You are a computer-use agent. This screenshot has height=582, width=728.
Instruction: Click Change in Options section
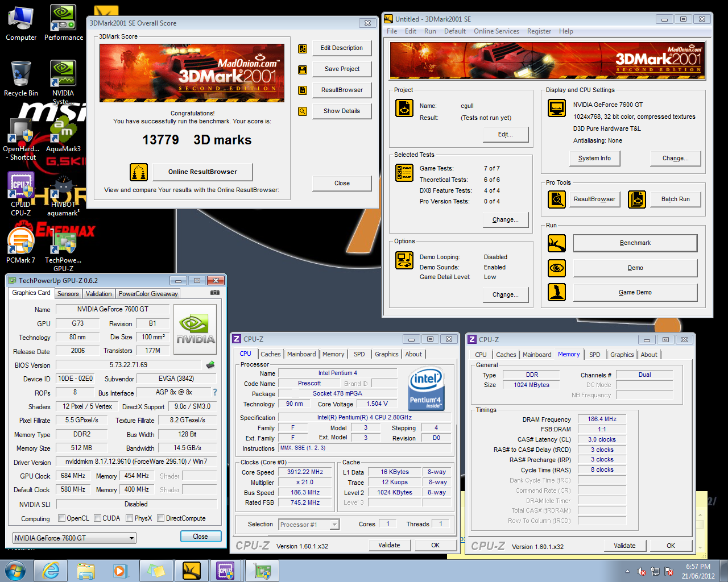(x=505, y=295)
